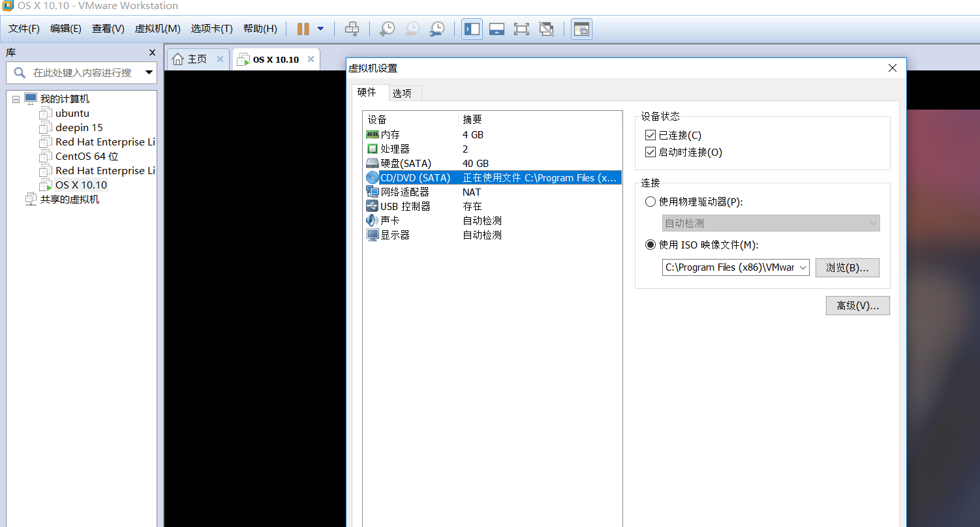The height and width of the screenshot is (527, 980).
Task: Enter full screen mode icon
Action: pyautogui.click(x=521, y=29)
